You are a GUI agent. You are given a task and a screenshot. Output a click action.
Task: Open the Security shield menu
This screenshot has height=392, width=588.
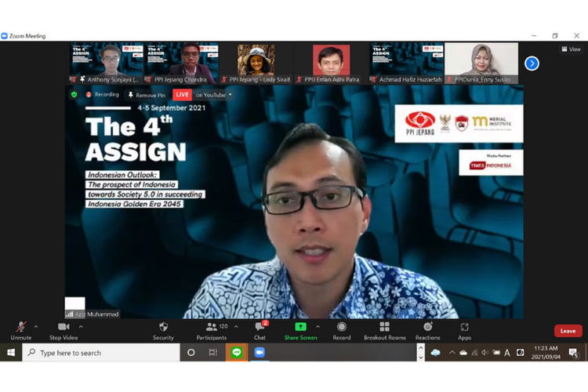[163, 328]
